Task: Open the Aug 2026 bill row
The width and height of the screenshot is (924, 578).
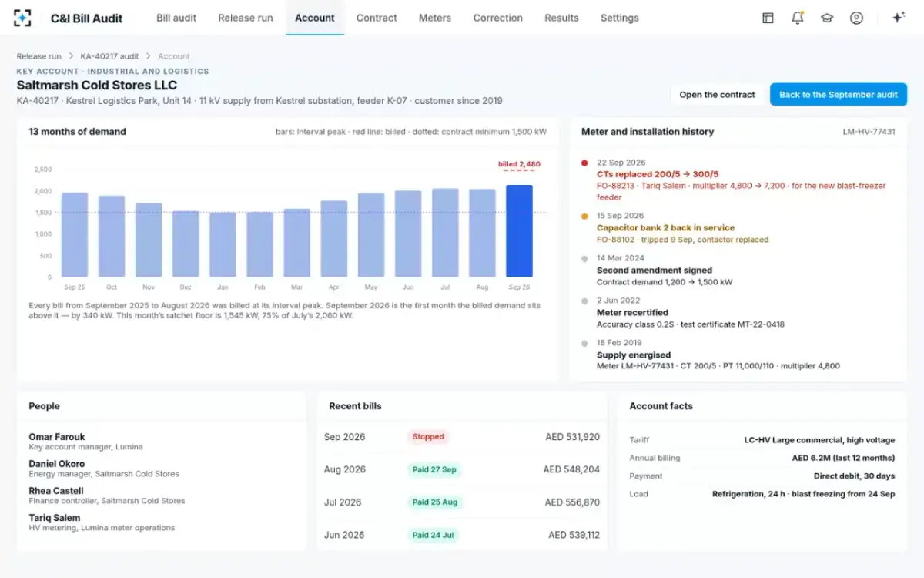Action: 462,469
